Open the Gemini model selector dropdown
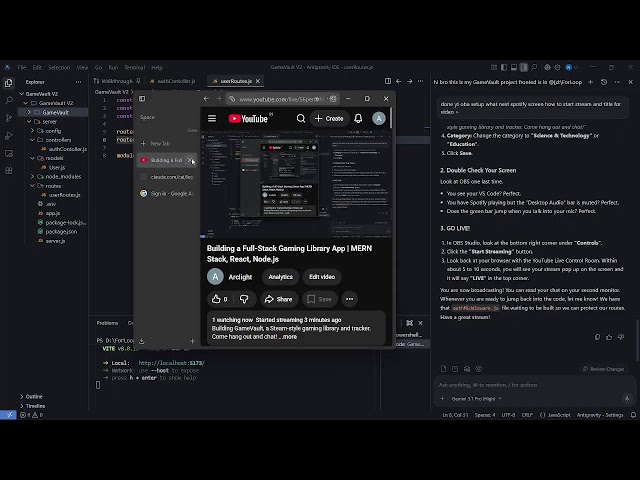 coord(476,399)
